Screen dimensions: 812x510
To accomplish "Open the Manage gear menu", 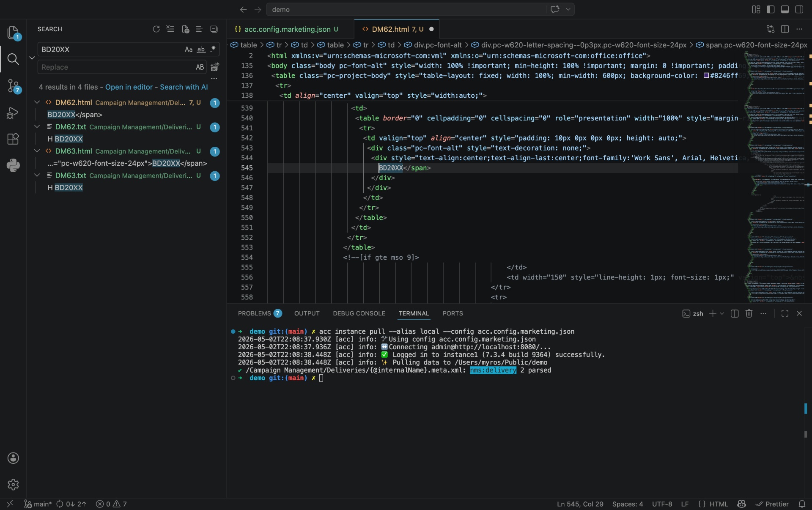I will 13,484.
